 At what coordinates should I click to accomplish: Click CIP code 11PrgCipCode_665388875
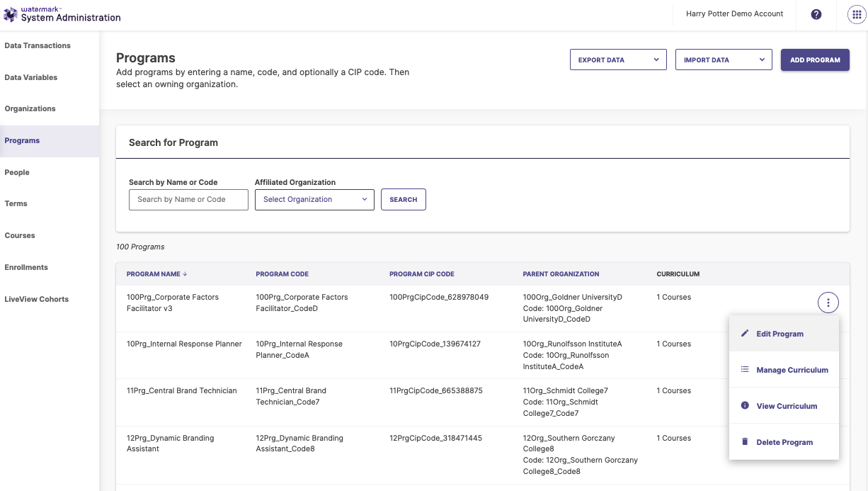coord(436,390)
